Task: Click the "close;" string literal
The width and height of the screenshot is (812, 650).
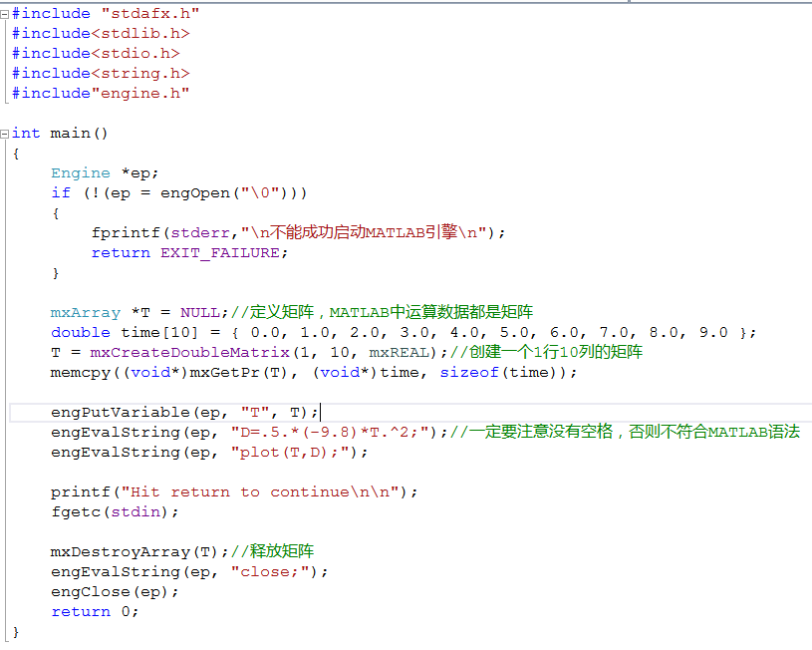Action: point(270,571)
